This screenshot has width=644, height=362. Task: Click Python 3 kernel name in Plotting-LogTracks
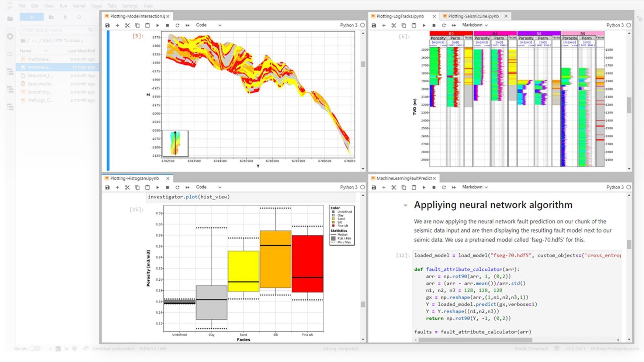click(x=615, y=25)
